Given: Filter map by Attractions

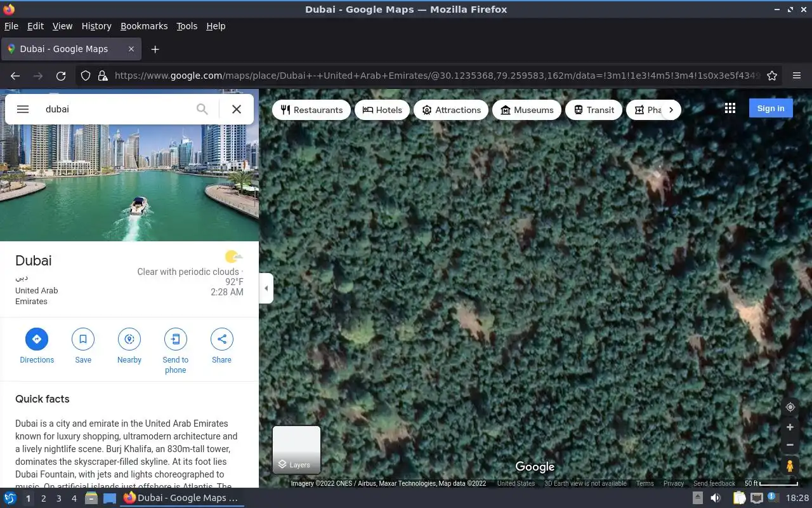Looking at the screenshot, I should click(x=451, y=110).
